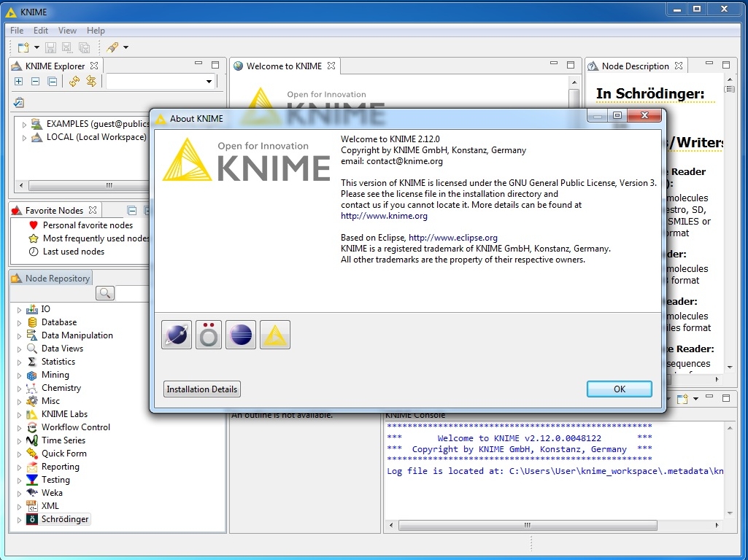
Task: Click the New workflow toolbar icon
Action: point(23,47)
